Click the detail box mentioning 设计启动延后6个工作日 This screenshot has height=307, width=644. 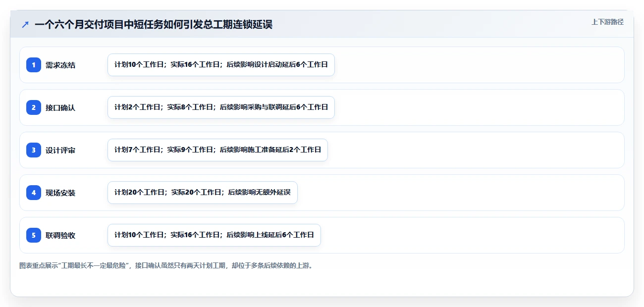(221, 65)
